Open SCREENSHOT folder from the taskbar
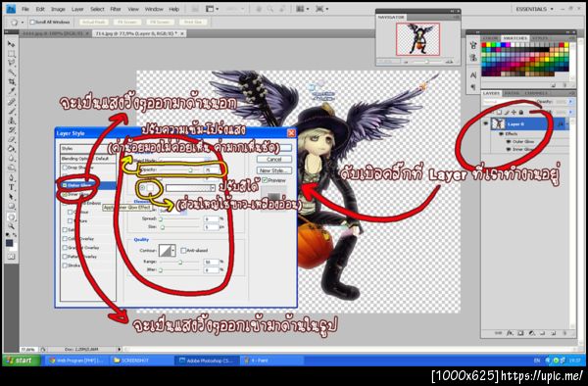The width and height of the screenshot is (588, 386). (x=141, y=361)
